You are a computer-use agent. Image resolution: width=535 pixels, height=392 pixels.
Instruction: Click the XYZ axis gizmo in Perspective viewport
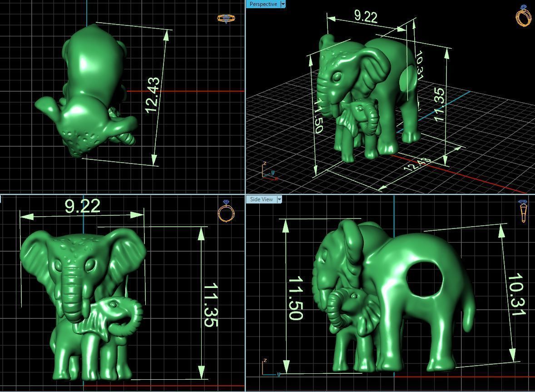[269, 171]
